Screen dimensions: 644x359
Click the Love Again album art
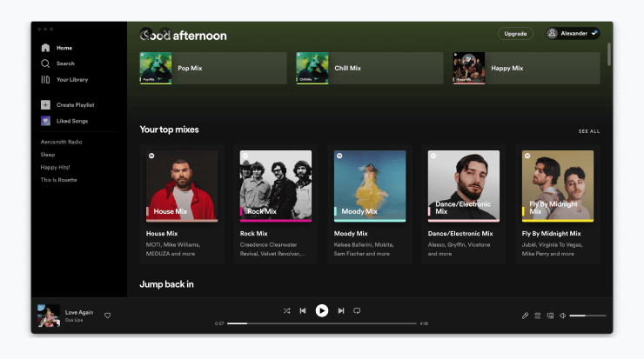[x=49, y=316]
